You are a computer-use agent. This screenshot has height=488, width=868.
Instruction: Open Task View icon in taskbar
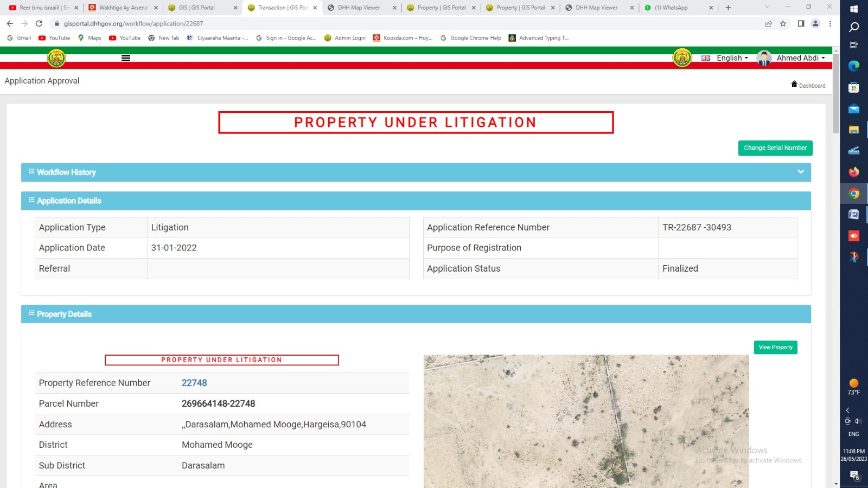(x=854, y=45)
